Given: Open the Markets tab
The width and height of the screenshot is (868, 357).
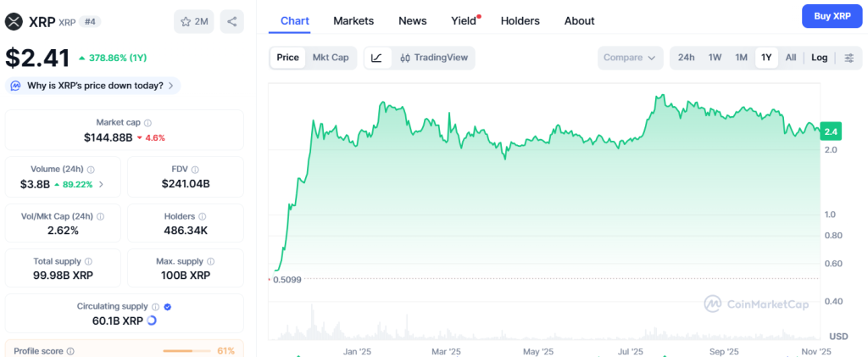Looking at the screenshot, I should coord(353,20).
